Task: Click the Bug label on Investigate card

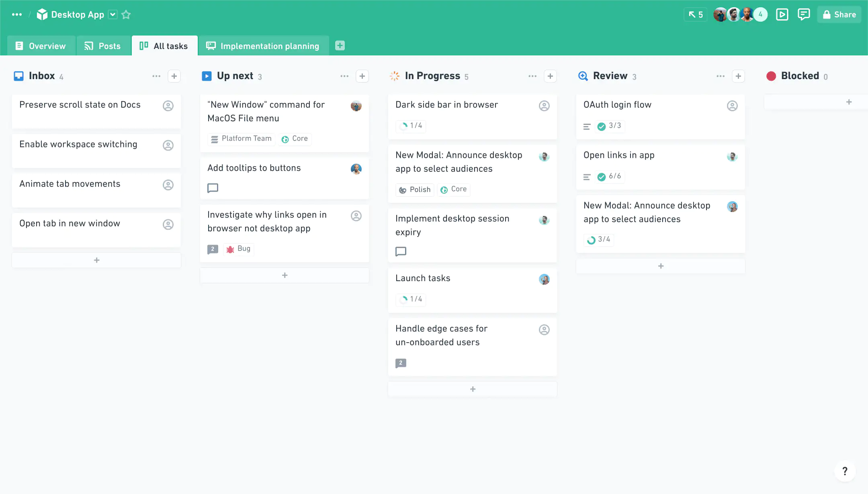Action: 239,249
